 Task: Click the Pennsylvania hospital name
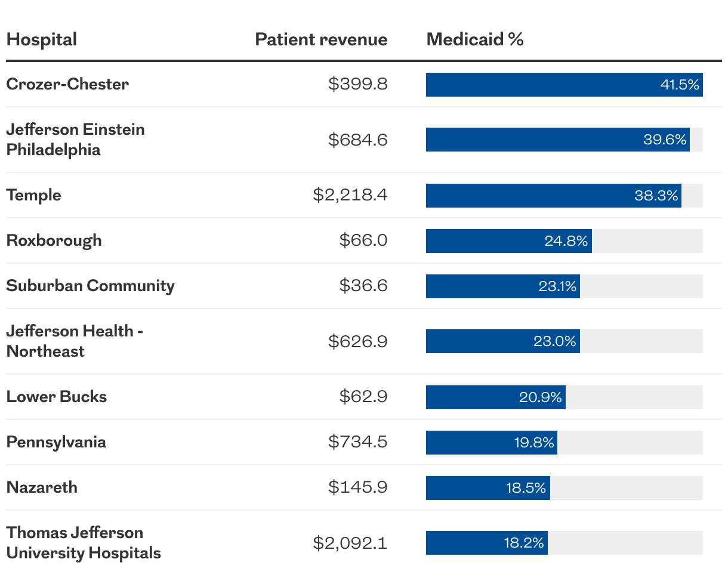pos(57,442)
